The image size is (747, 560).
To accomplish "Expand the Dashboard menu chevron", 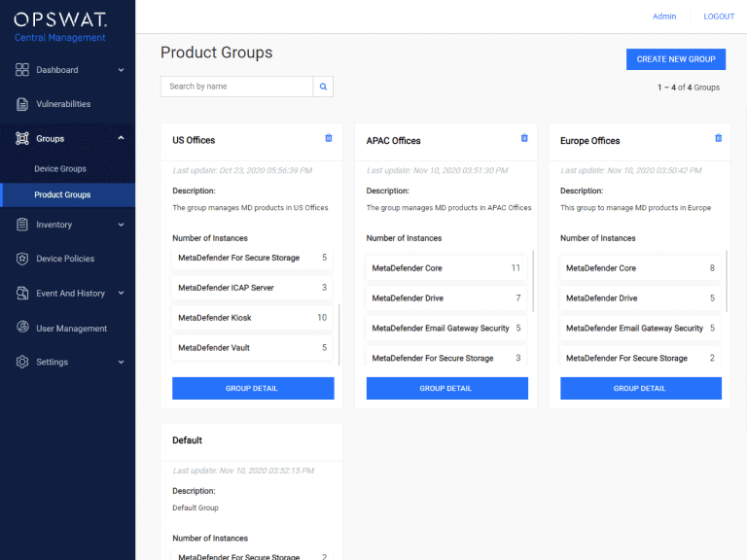I will 121,70.
